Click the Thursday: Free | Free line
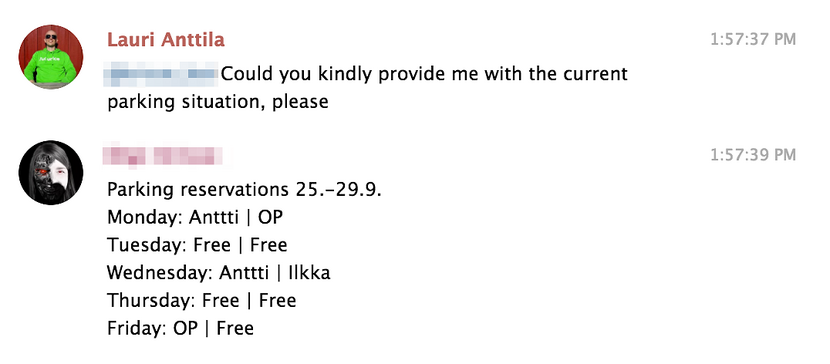 [x=202, y=301]
